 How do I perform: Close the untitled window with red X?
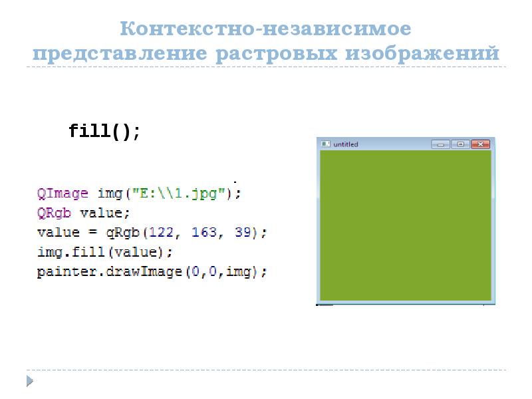(480, 144)
